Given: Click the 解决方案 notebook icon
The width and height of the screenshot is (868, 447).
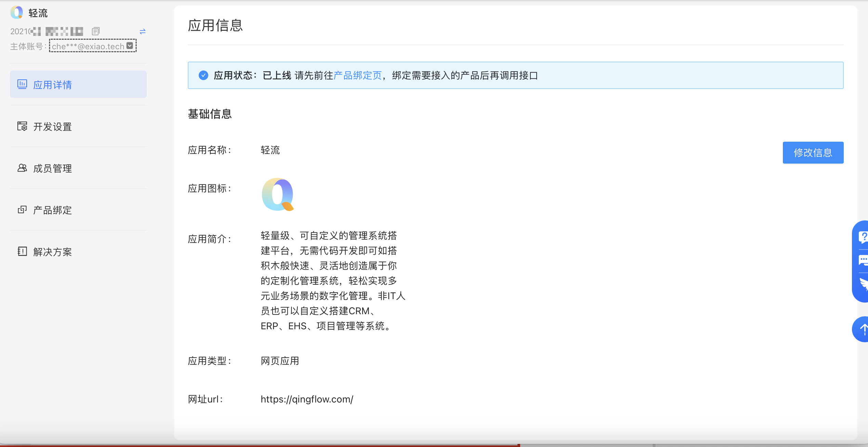Looking at the screenshot, I should pos(22,251).
